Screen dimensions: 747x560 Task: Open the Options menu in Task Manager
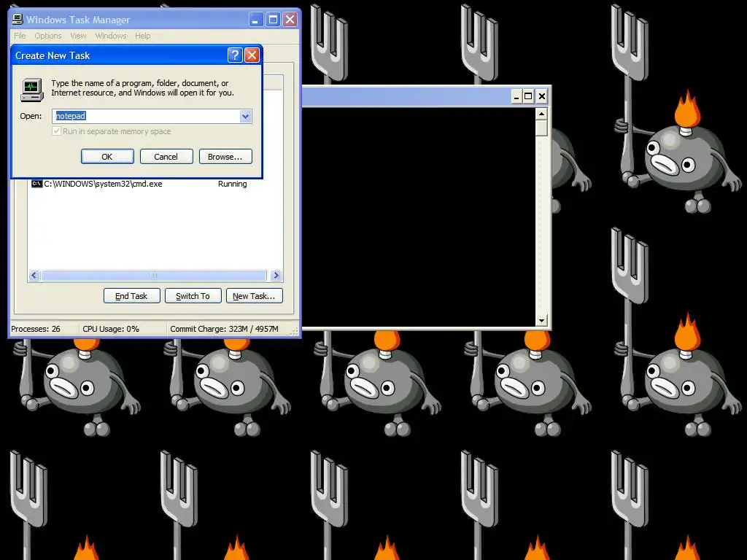click(x=48, y=36)
